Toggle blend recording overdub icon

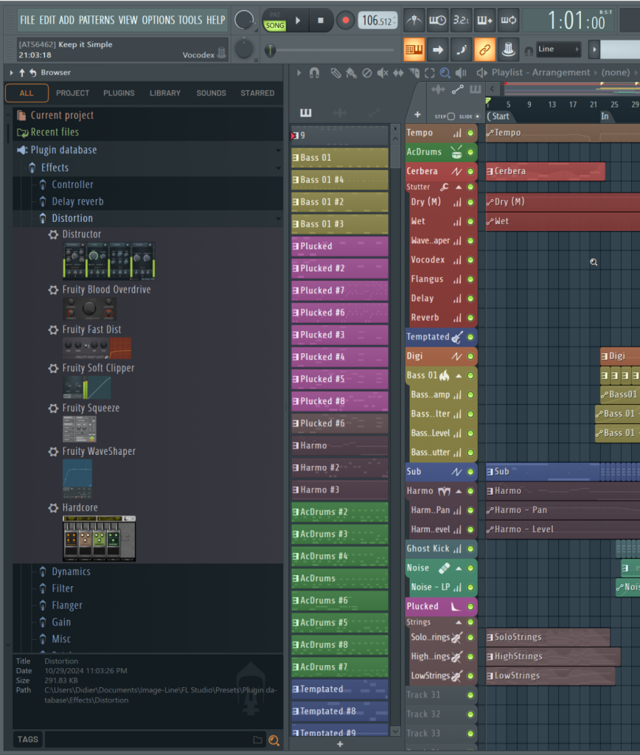point(484,20)
